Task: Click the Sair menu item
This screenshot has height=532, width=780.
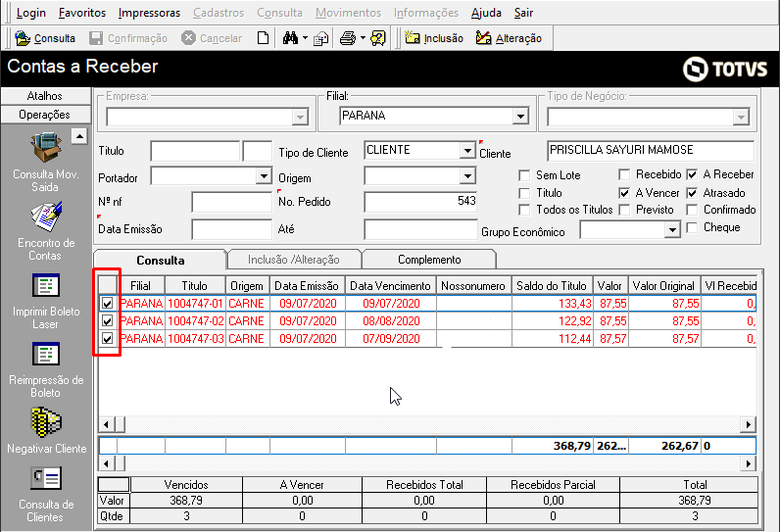Action: 523,13
